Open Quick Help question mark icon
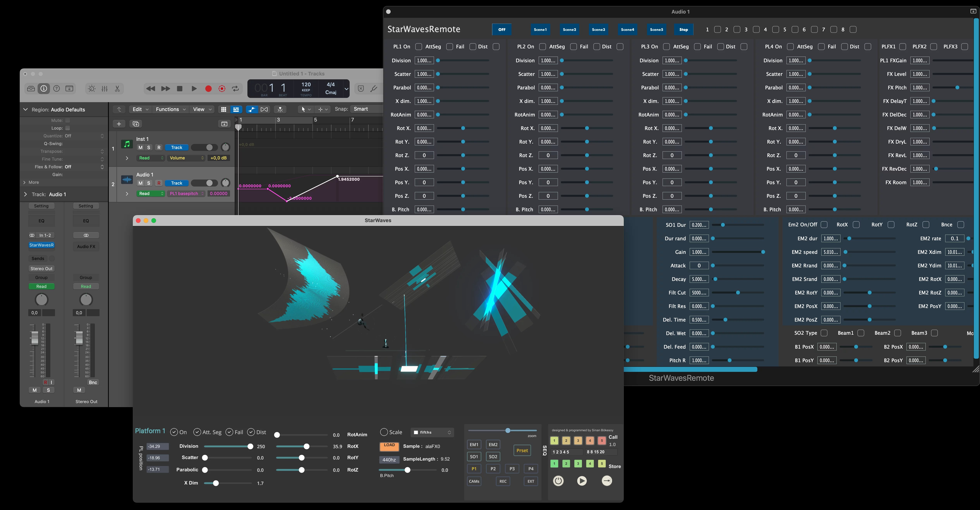The height and width of the screenshot is (510, 980). click(57, 89)
